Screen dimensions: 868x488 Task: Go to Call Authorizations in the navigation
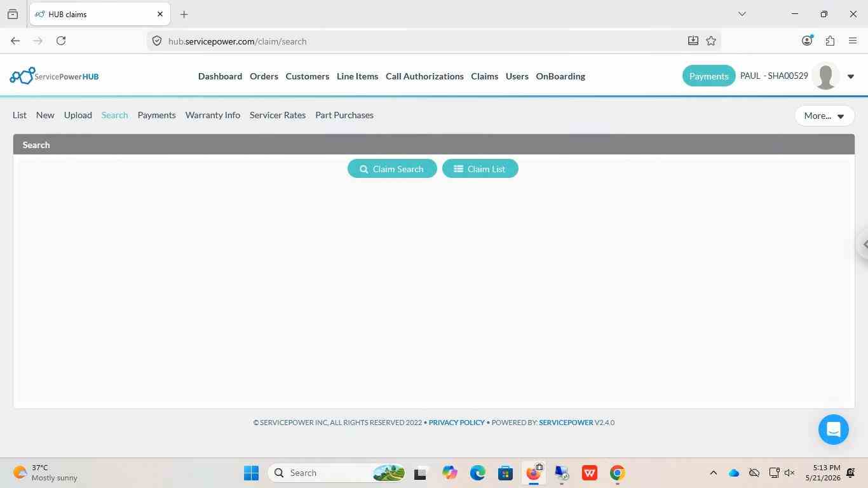424,76
